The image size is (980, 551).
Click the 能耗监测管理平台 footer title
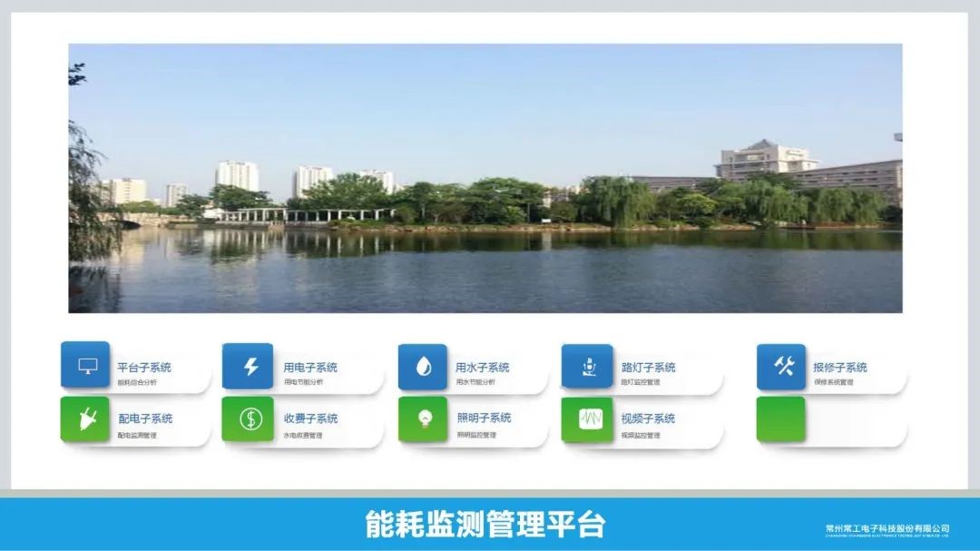(485, 524)
